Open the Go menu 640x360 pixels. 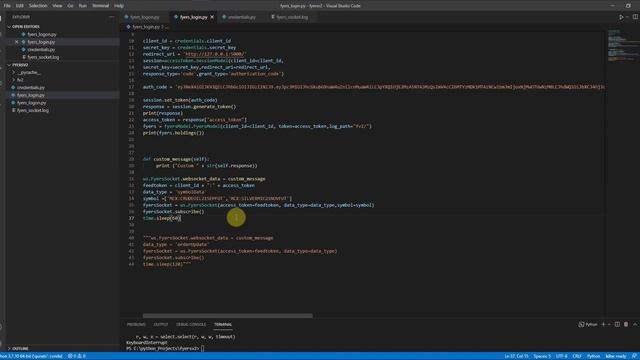pos(70,6)
